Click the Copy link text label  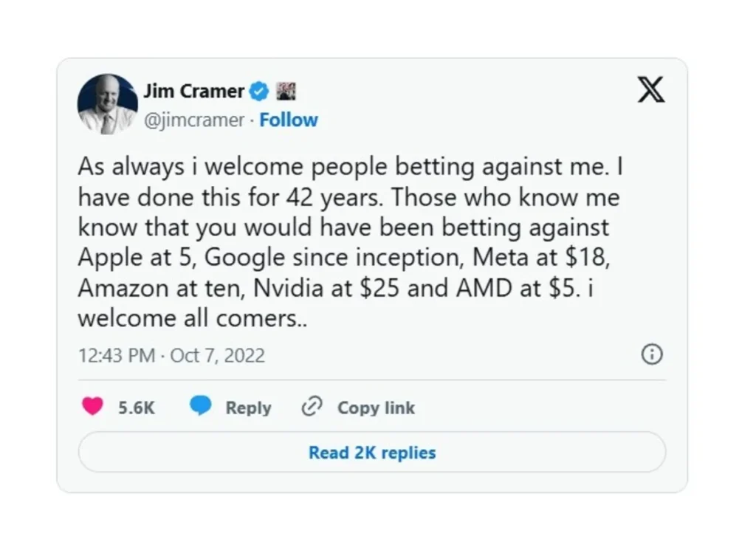pos(376,408)
